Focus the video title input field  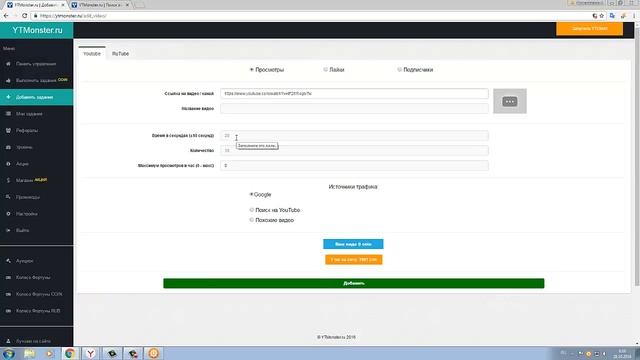354,109
